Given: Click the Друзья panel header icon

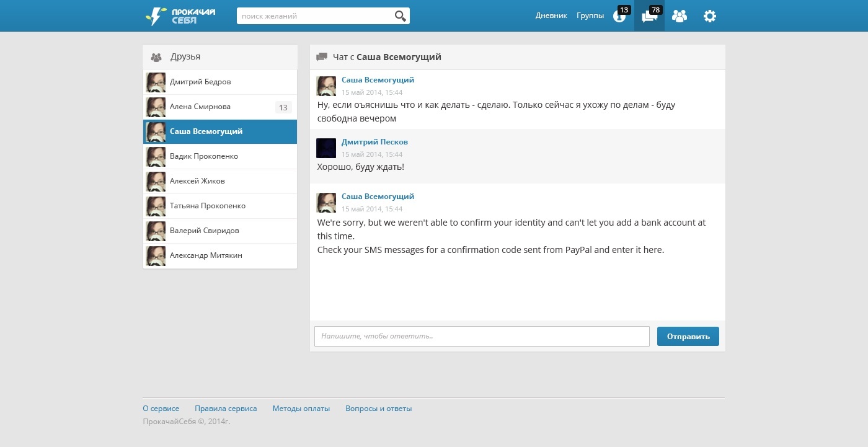Looking at the screenshot, I should point(156,57).
